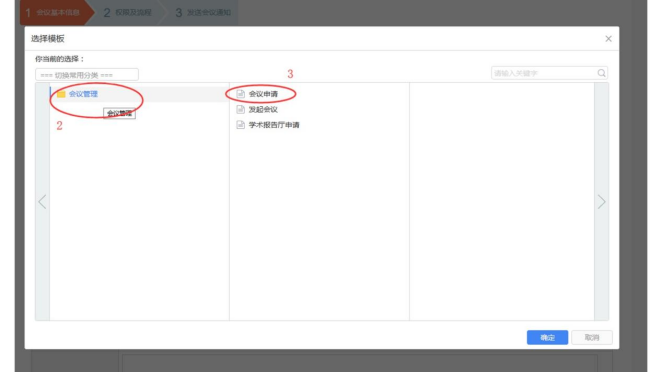
Task: Open the 切换常用分类 dropdown
Action: pos(87,75)
